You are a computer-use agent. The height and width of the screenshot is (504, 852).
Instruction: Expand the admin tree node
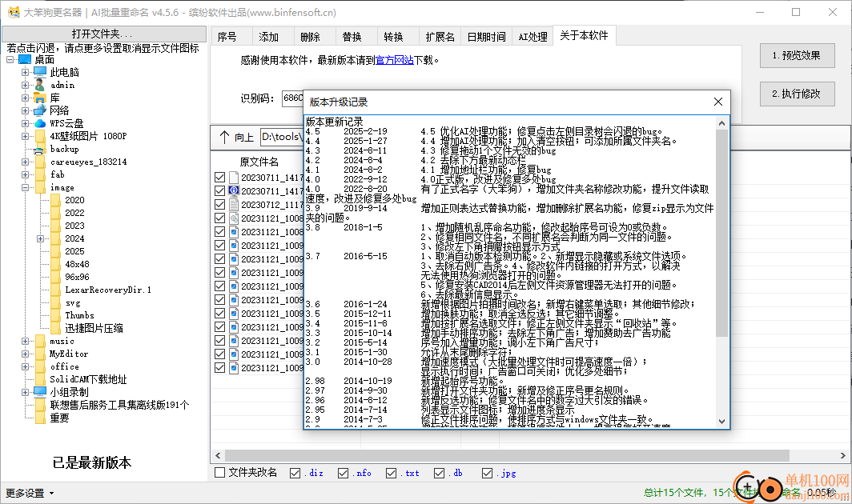click(x=25, y=86)
